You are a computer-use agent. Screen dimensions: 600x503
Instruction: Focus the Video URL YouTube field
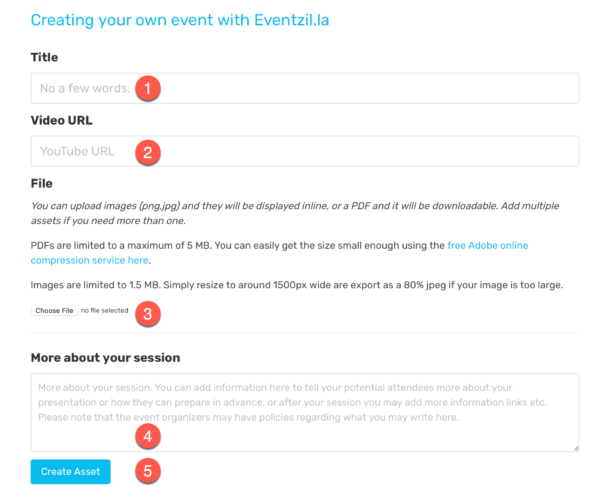pyautogui.click(x=305, y=151)
